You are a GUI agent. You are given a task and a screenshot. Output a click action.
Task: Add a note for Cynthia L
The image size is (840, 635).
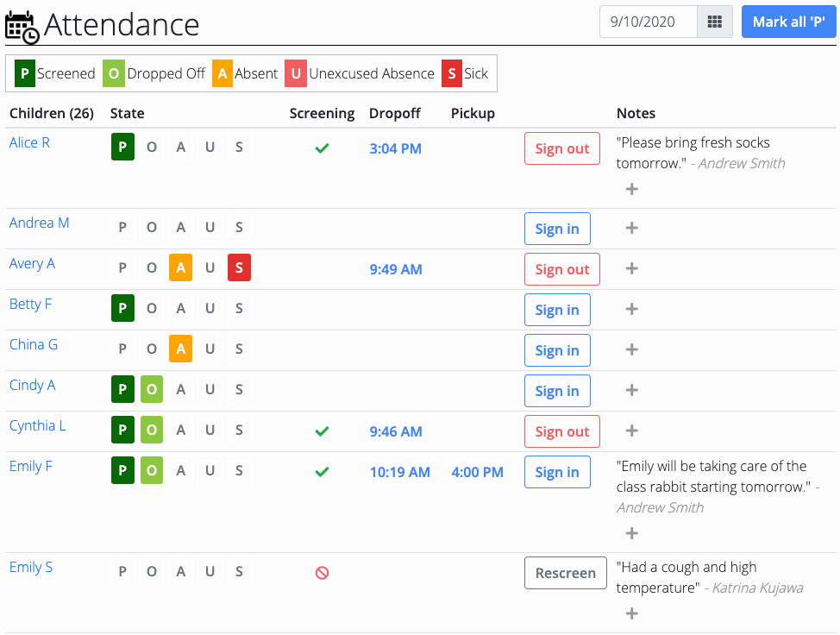pos(631,431)
